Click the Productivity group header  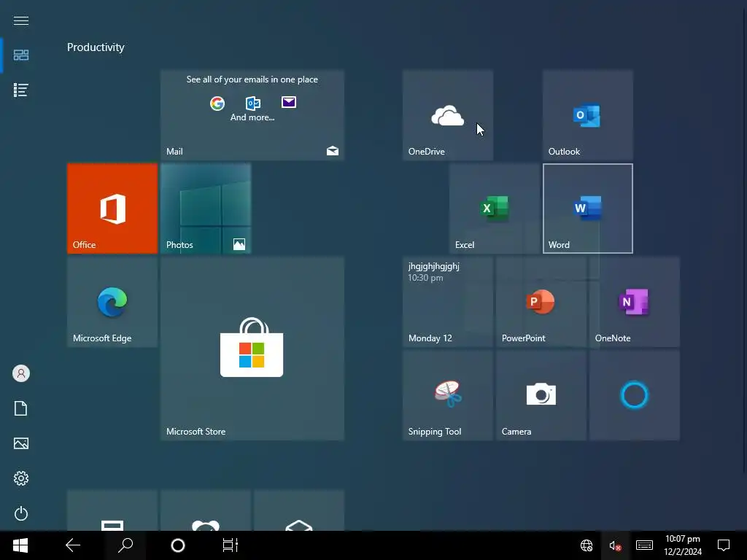(96, 47)
